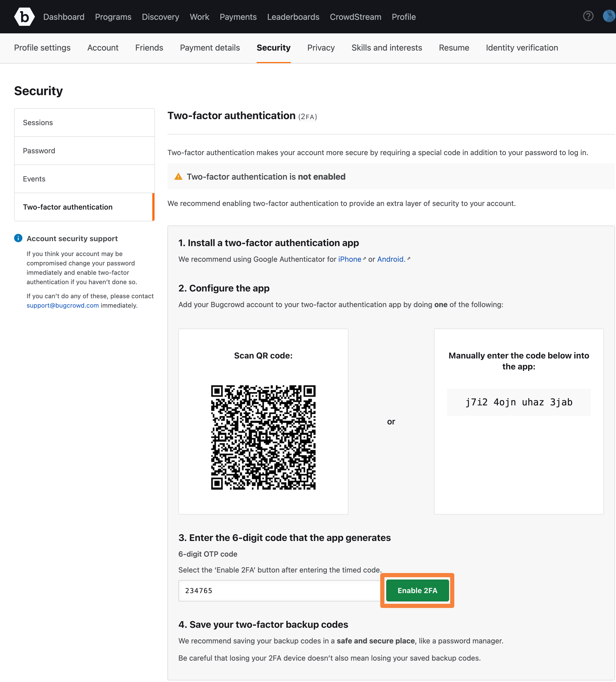This screenshot has width=616, height=682.
Task: Navigate to CrowdStream section
Action: coord(355,16)
